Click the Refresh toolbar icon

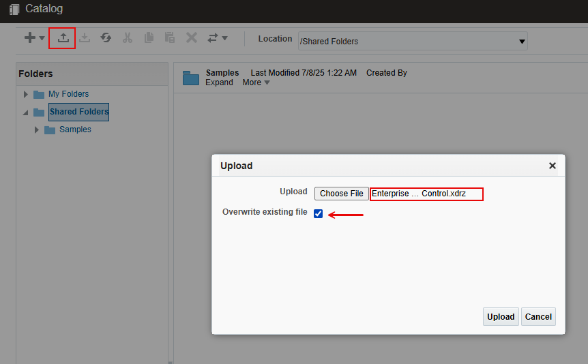pos(106,37)
